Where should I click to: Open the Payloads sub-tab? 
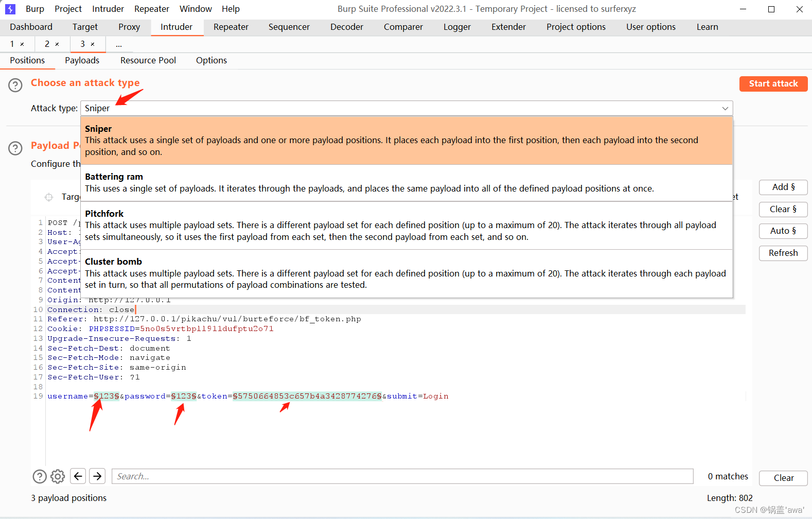point(82,60)
